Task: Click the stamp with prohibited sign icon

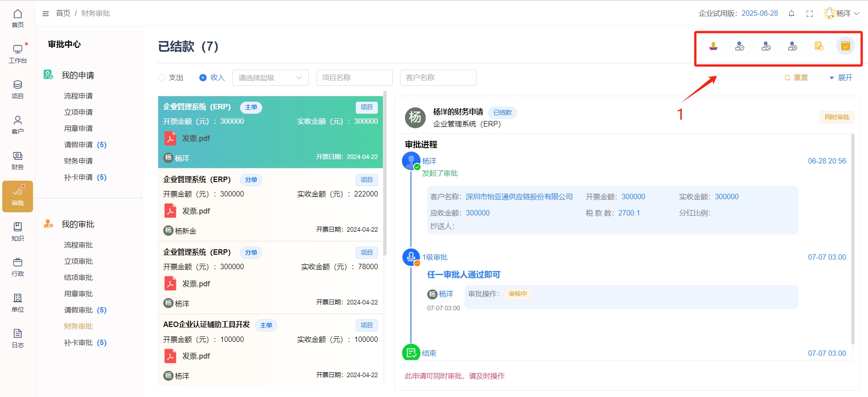Action: coord(766,46)
